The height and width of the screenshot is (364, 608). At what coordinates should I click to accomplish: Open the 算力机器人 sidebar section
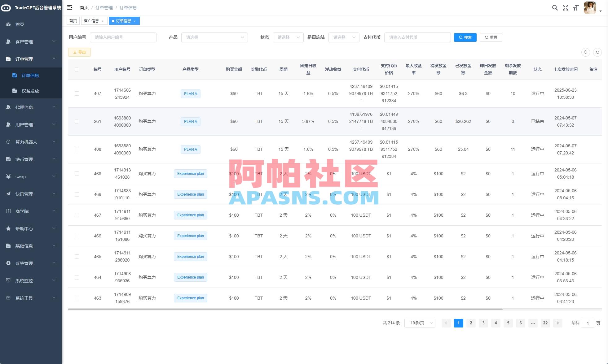31,142
